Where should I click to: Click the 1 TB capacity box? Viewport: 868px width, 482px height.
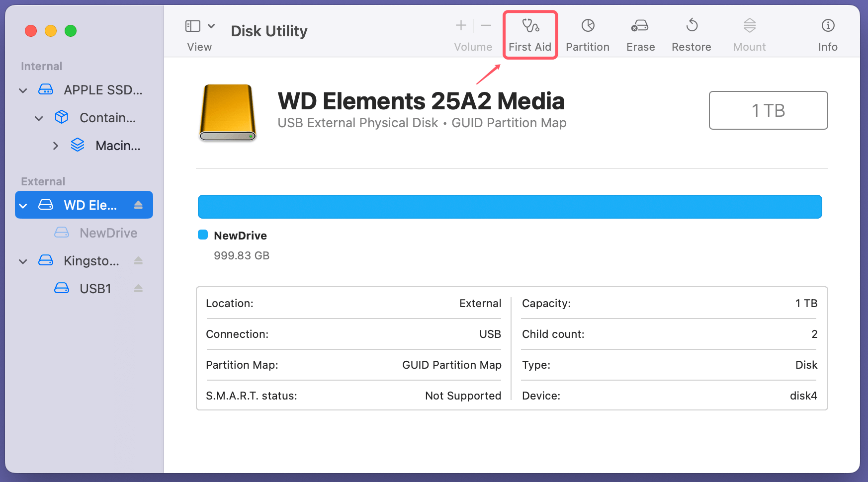point(768,110)
